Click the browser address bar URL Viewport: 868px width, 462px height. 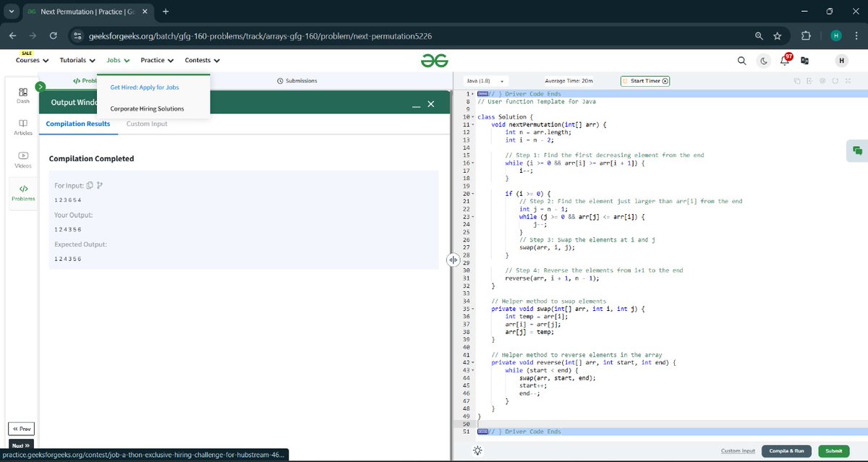[260, 35]
